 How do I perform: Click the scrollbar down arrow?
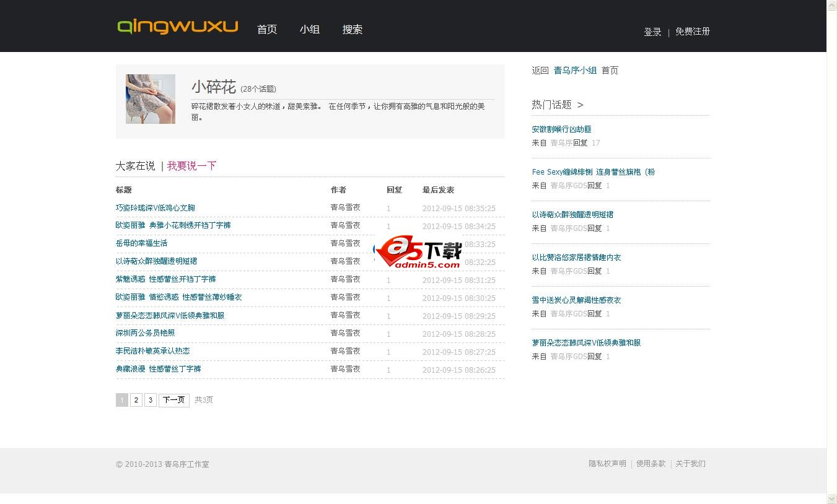831,498
